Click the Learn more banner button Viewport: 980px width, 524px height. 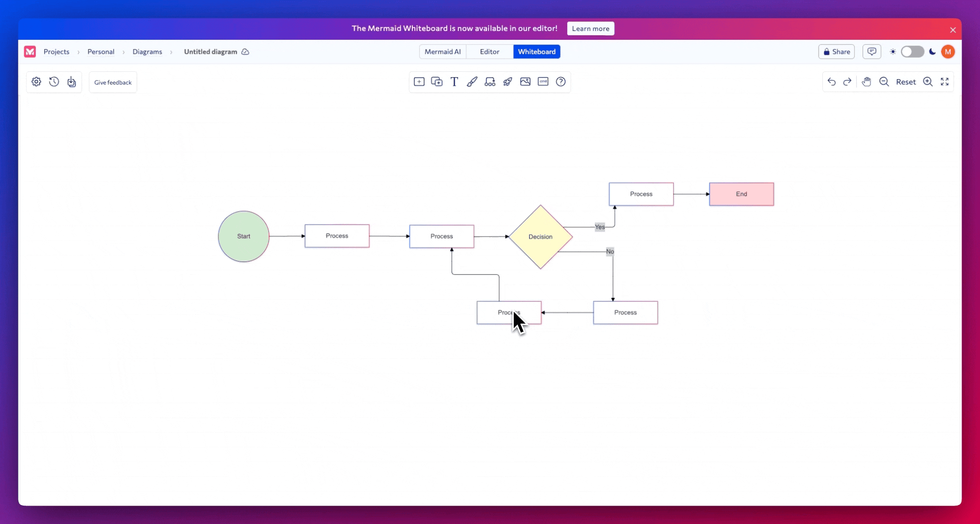(x=590, y=28)
